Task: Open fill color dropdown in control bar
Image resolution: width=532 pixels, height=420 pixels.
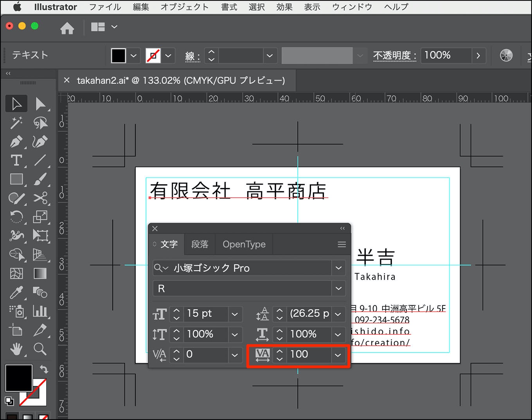Action: coord(133,56)
